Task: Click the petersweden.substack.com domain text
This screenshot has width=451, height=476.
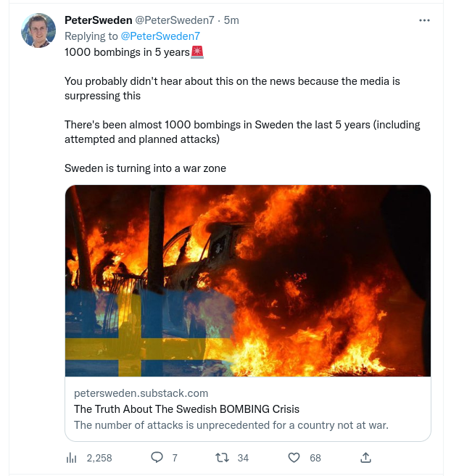Action: [x=141, y=393]
